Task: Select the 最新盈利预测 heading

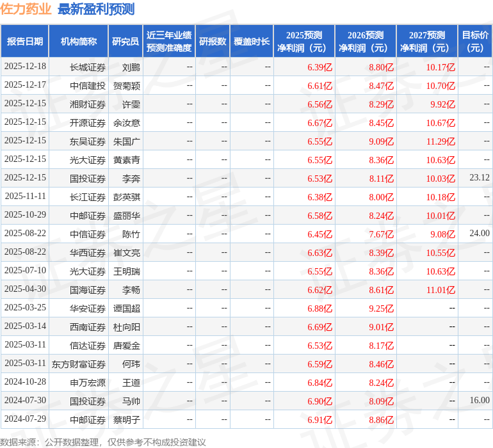Action: (x=96, y=9)
